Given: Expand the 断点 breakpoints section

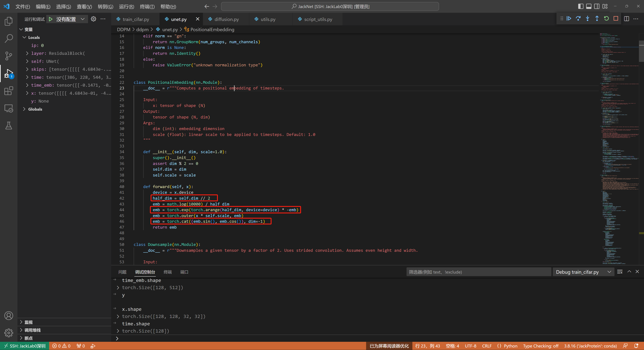Looking at the screenshot, I should click(x=65, y=338).
